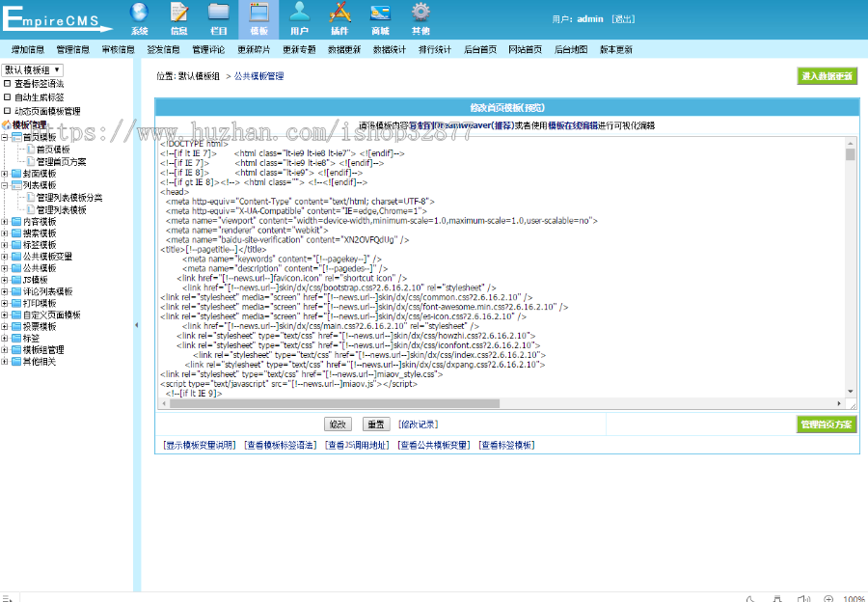
Task: Open the 信息 information section icon
Action: point(178,19)
